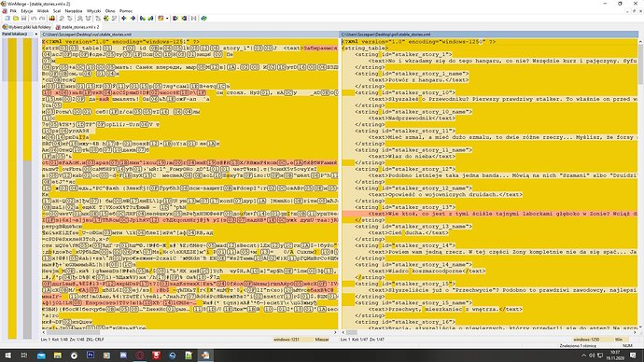Open WinMerge options with the red toolbox icon
This screenshot has height=362, width=644.
pyautogui.click(x=52, y=19)
